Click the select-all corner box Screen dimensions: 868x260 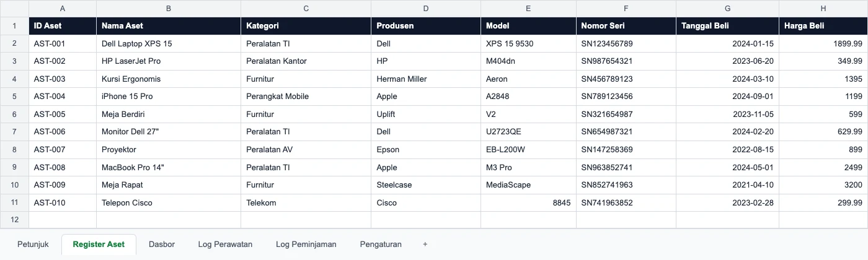click(x=14, y=9)
